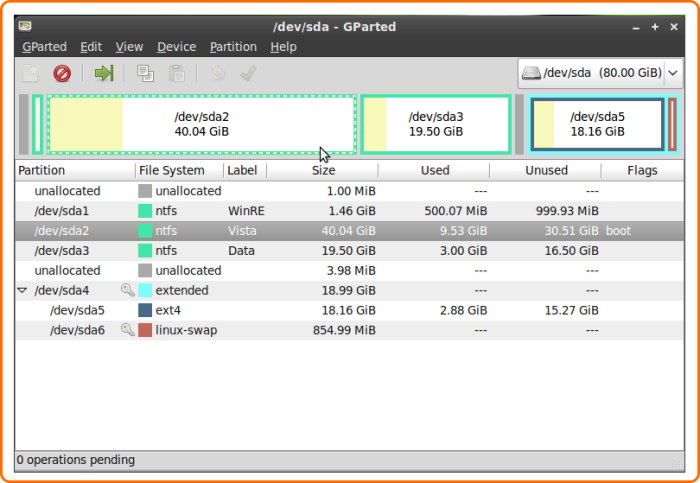700x483 pixels.
Task: Click the dark blue ext4 color swatch
Action: 145,310
